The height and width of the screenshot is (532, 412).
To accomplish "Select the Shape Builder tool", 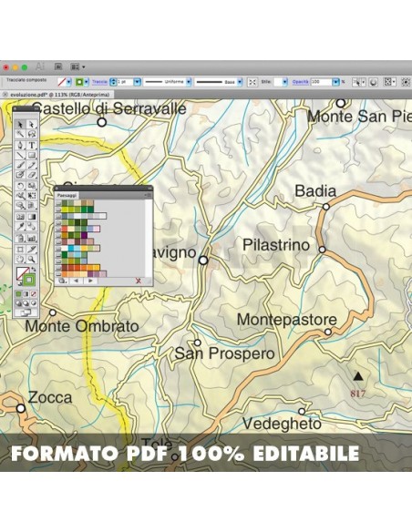I will [20, 205].
